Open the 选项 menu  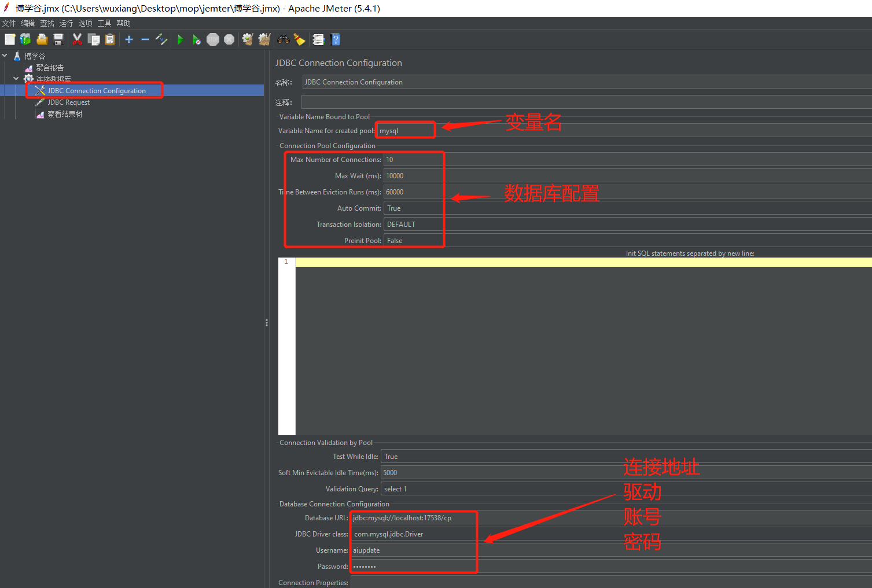coord(86,23)
